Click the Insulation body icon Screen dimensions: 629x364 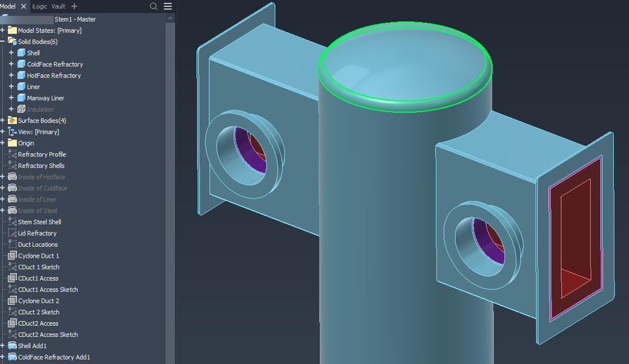tap(21, 109)
